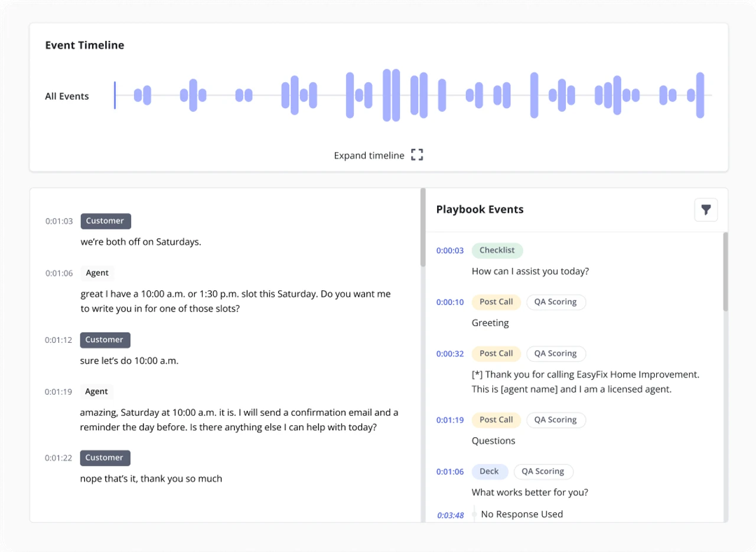Click the expand timeline brackets icon
The height and width of the screenshot is (552, 756).
(417, 155)
